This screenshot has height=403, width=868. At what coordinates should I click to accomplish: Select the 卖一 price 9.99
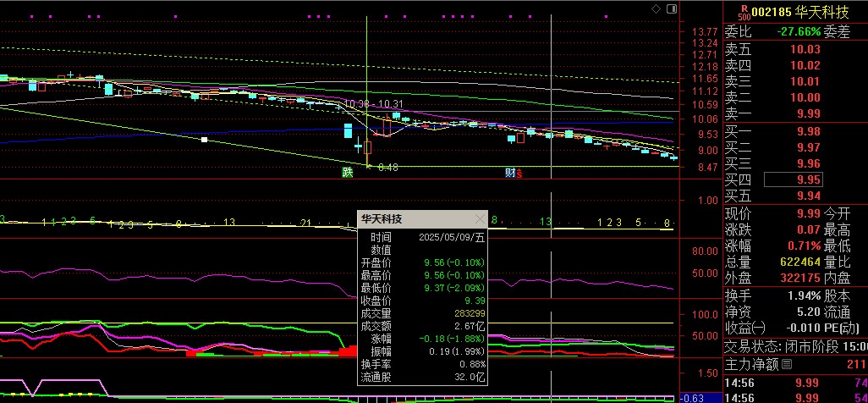pyautogui.click(x=808, y=113)
